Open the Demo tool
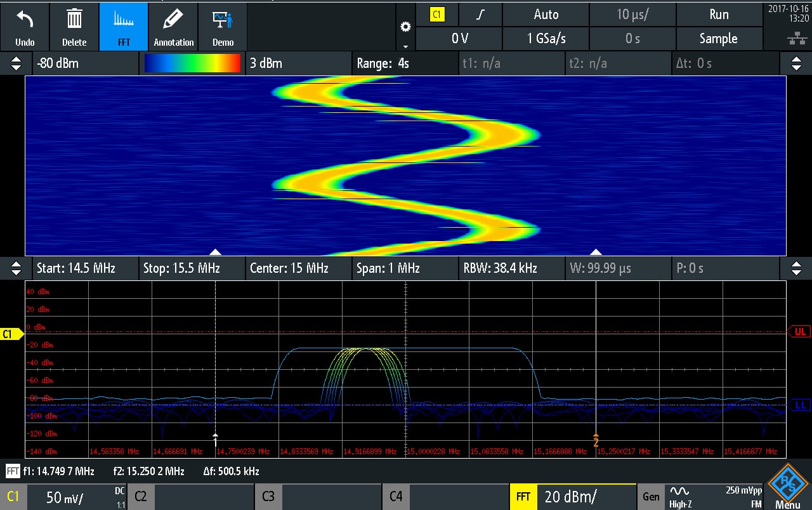Viewport: 812px width, 510px height. point(223,27)
